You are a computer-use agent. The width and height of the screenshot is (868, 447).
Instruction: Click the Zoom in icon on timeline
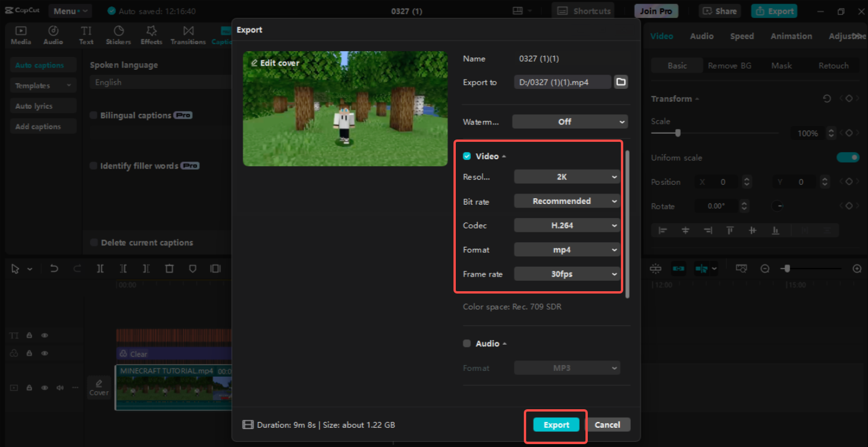tap(857, 269)
